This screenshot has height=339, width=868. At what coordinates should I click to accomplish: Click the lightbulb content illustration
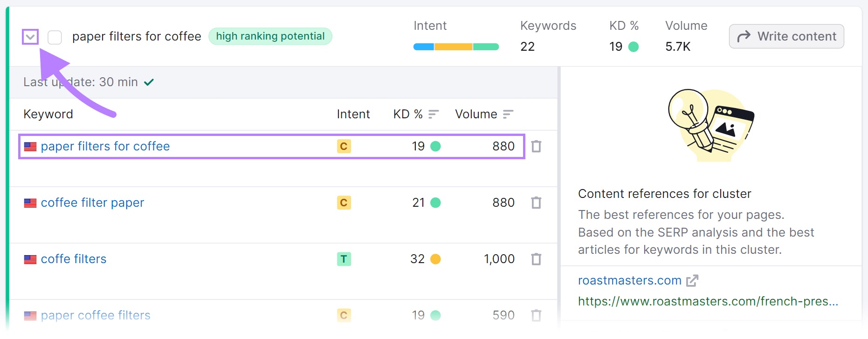point(711,125)
